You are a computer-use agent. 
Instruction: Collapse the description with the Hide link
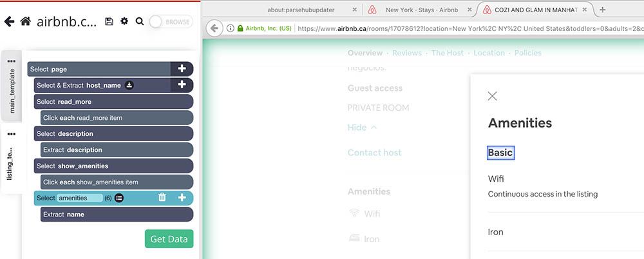(x=362, y=128)
